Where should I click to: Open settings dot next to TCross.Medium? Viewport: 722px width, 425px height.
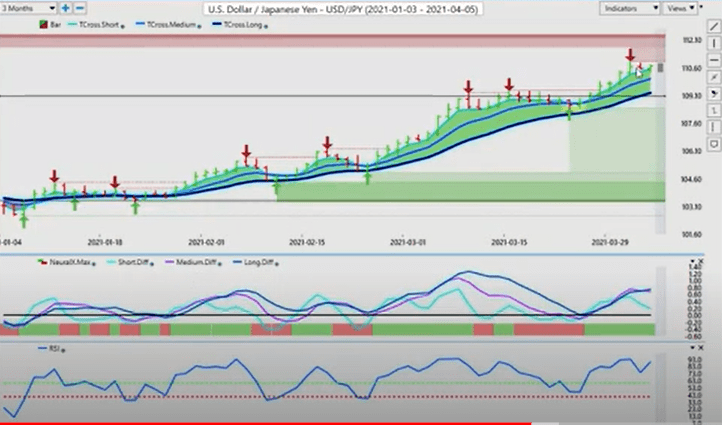point(199,27)
